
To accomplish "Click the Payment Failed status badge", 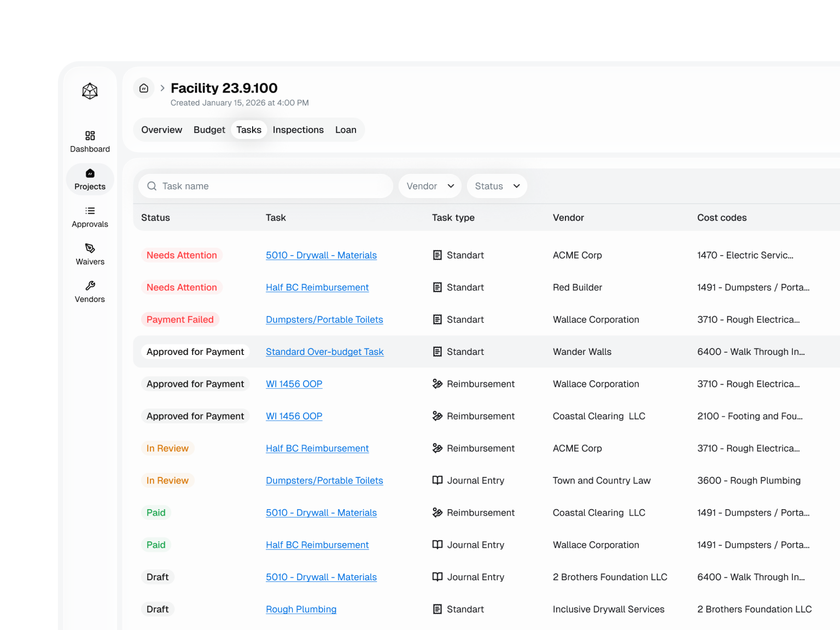I will [x=180, y=320].
